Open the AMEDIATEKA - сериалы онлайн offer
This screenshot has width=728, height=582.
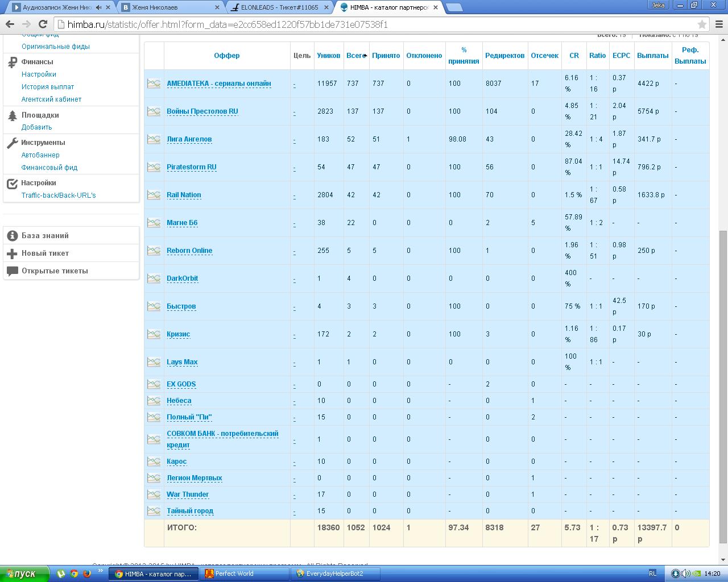pos(219,84)
